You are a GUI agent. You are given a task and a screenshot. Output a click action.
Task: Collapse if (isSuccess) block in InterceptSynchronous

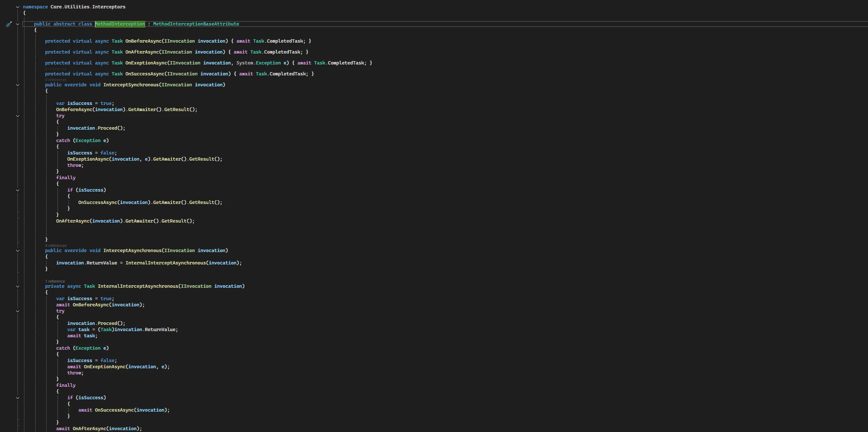[17, 190]
